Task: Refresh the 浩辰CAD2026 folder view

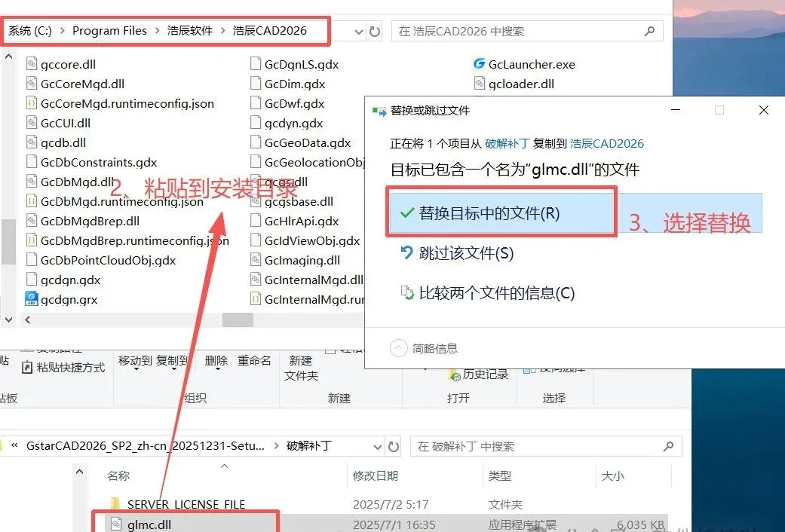Action: [375, 32]
